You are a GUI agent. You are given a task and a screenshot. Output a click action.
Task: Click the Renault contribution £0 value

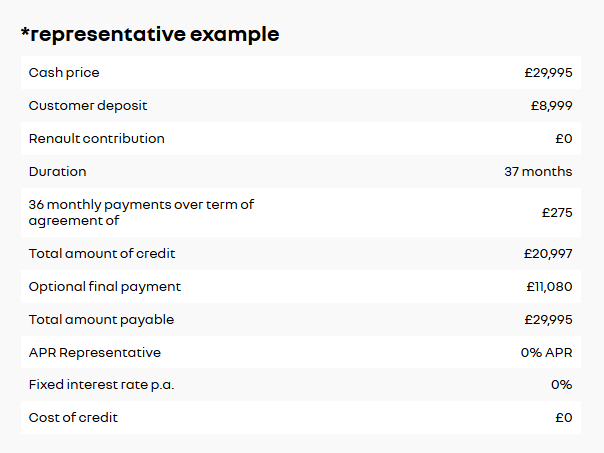click(564, 139)
